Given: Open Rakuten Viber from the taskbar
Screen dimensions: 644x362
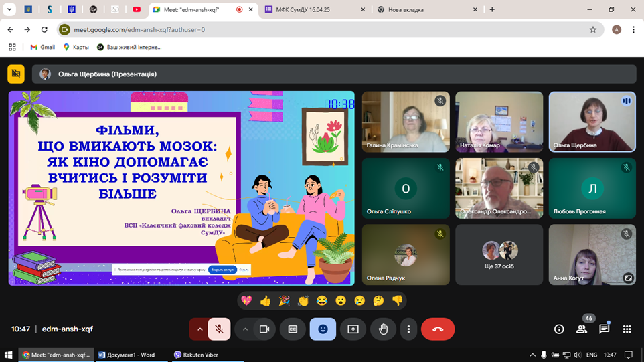Looking at the screenshot, I should (x=196, y=355).
